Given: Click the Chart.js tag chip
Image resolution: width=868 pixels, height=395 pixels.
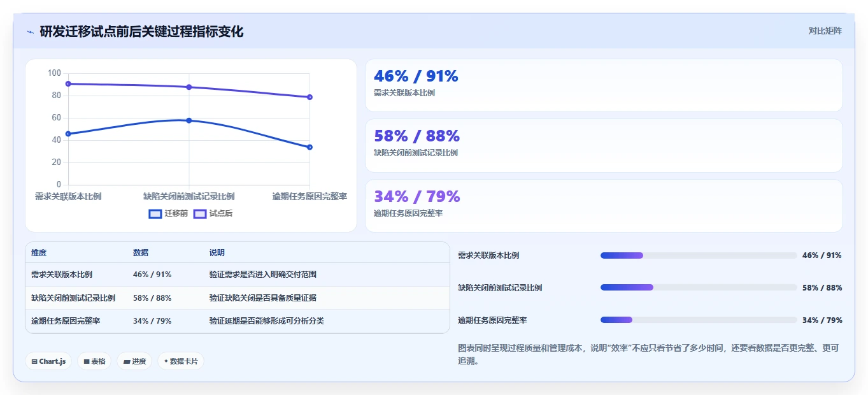Looking at the screenshot, I should click(48, 361).
